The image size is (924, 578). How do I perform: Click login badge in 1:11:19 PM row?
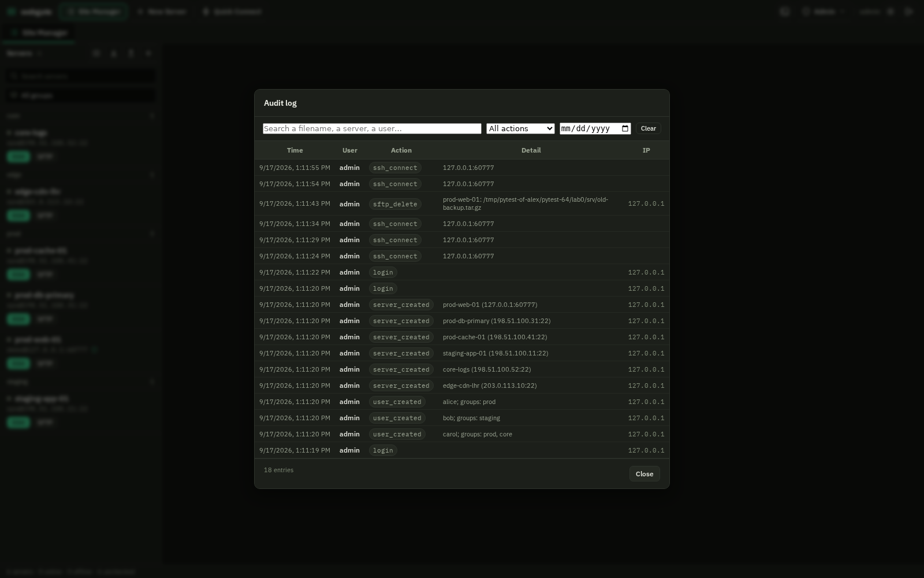point(383,450)
